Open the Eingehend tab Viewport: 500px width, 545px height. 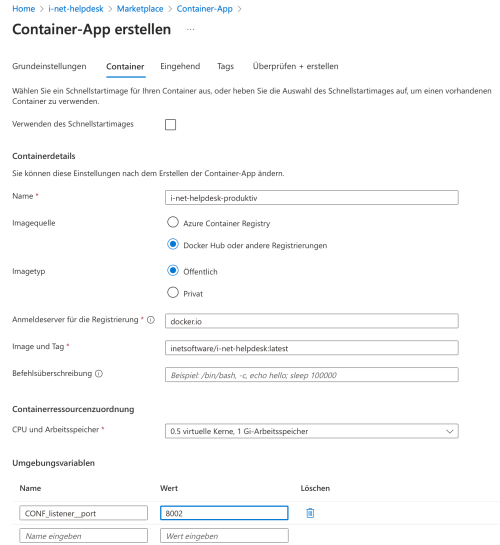click(180, 66)
